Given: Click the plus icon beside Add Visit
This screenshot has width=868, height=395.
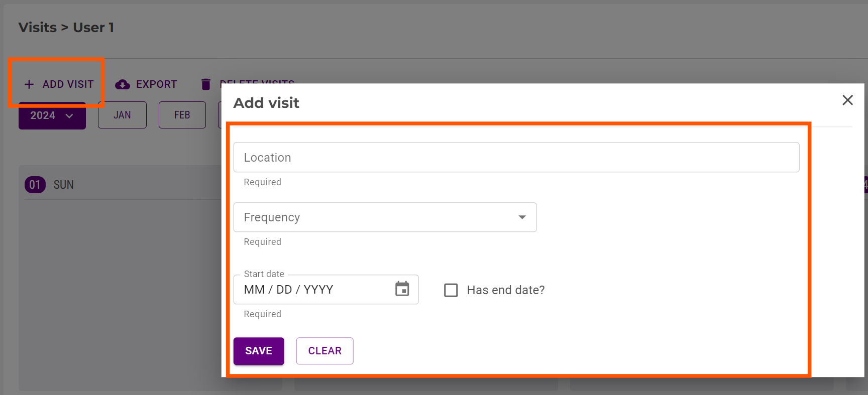Looking at the screenshot, I should point(29,84).
